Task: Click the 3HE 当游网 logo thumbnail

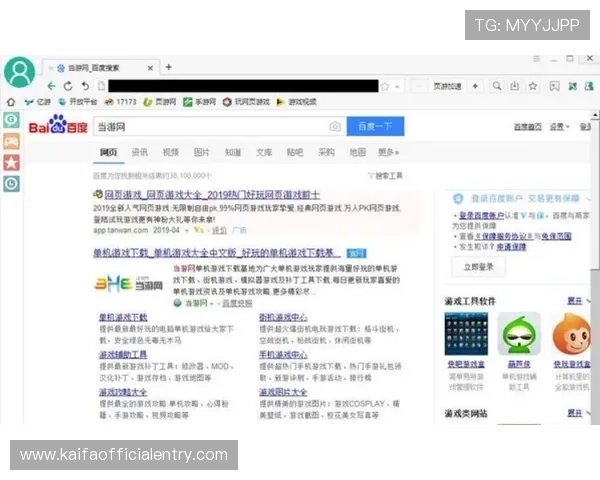Action: coord(129,284)
